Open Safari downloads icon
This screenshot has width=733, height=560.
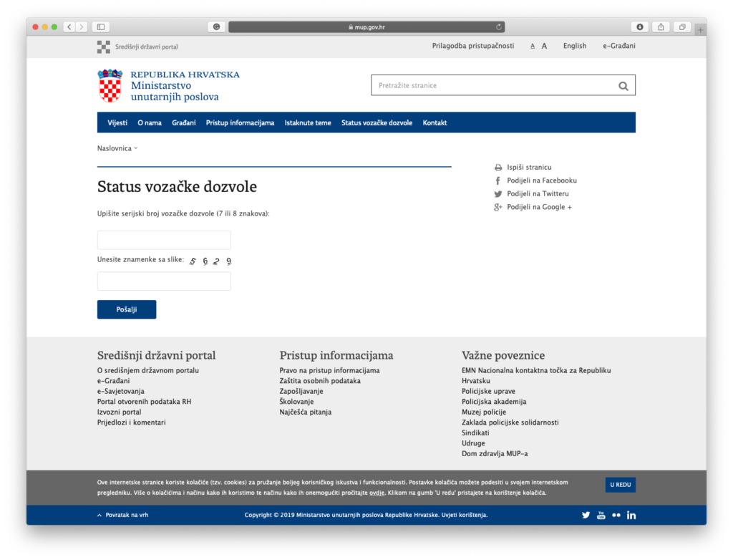pyautogui.click(x=639, y=27)
